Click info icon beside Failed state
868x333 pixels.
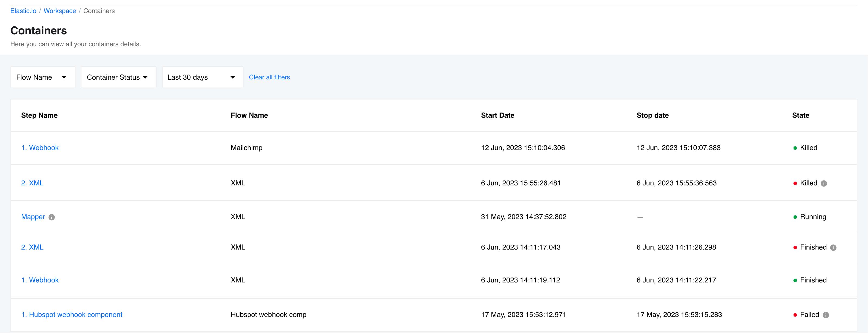pos(826,315)
